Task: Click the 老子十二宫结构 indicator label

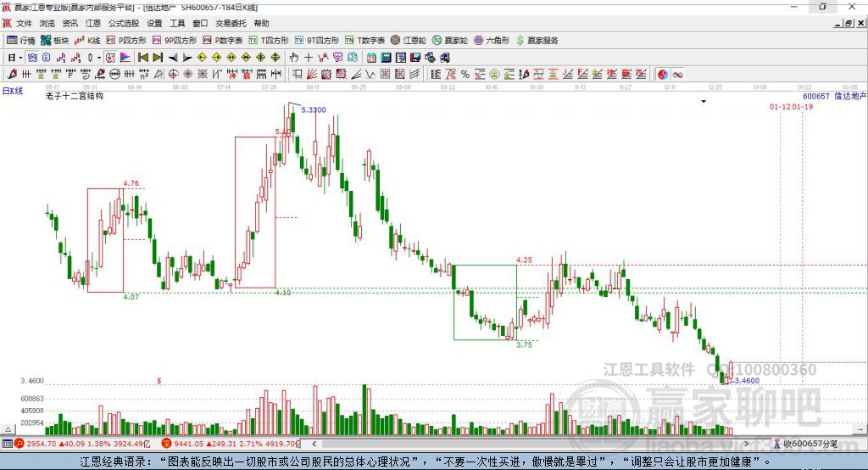Action: click(x=75, y=96)
